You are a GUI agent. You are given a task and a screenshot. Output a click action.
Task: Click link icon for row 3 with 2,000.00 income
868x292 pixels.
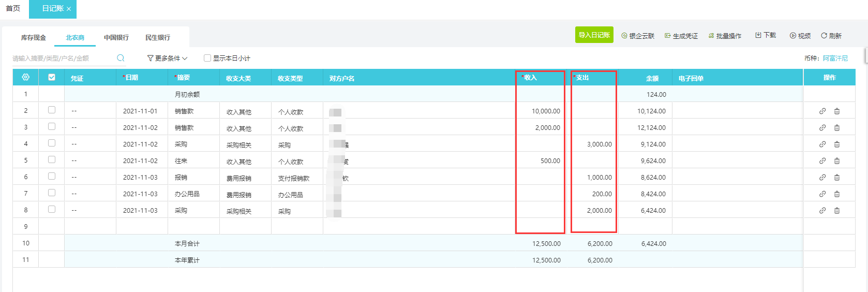point(822,128)
